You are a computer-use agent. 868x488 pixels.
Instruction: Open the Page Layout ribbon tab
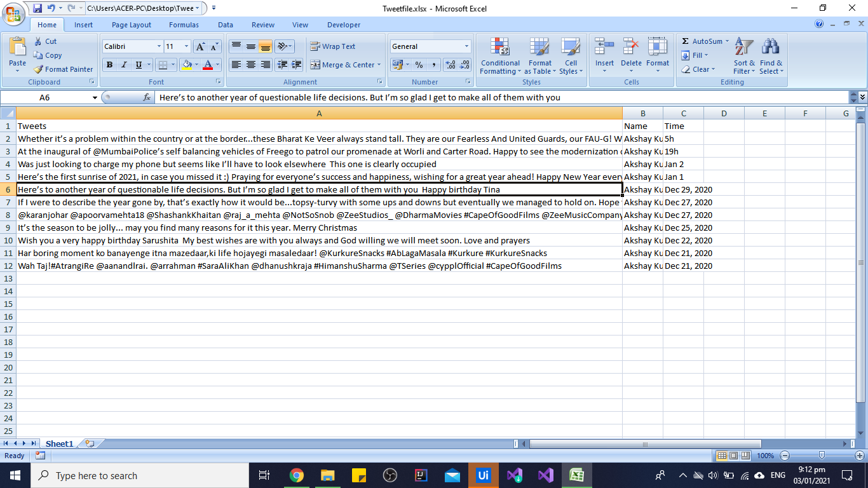pyautogui.click(x=132, y=25)
